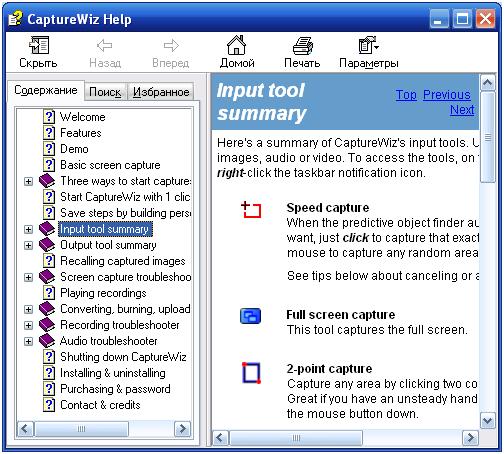Expand the Screen capture troubleshooter node
Viewport: 504px width, 454px height.
(x=29, y=277)
